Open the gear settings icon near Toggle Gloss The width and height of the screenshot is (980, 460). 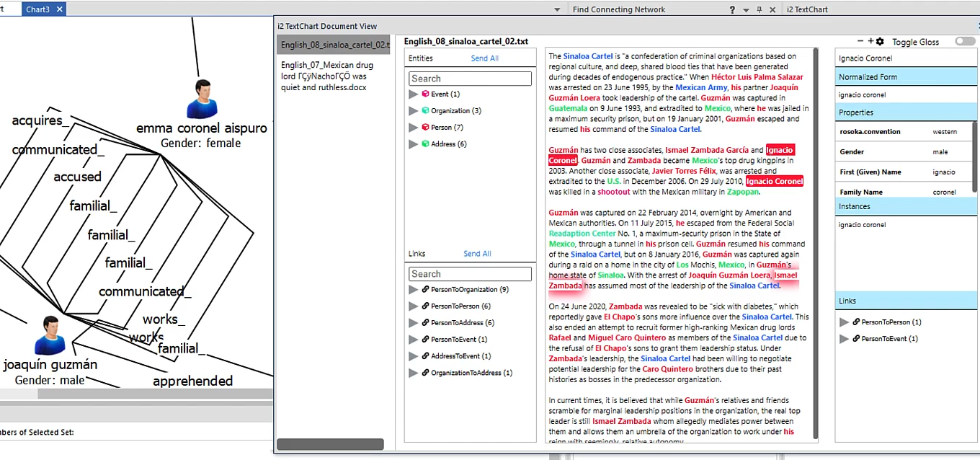(x=880, y=42)
